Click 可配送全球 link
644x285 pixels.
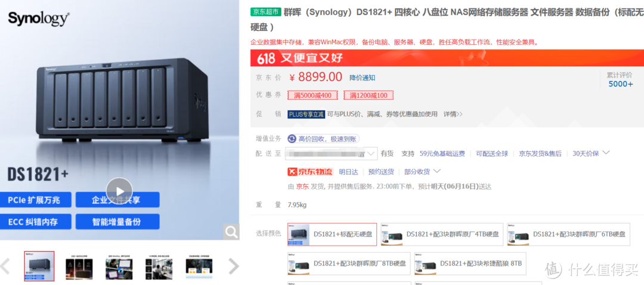tap(492, 154)
